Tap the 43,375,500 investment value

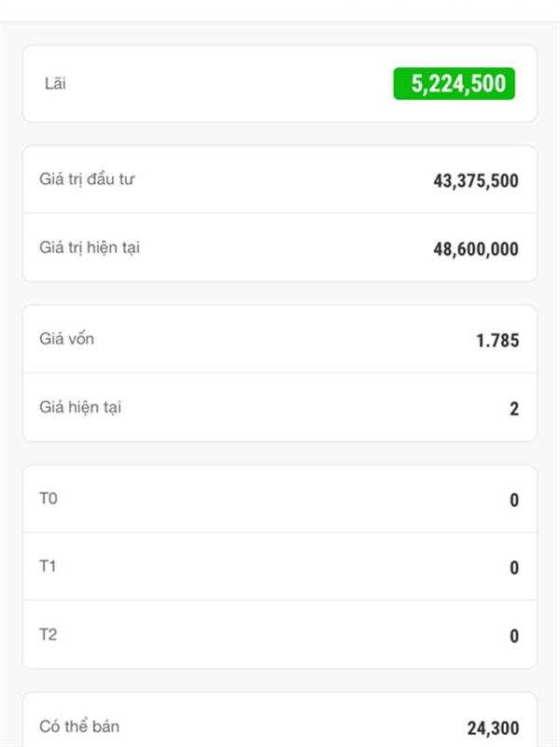pos(476,181)
